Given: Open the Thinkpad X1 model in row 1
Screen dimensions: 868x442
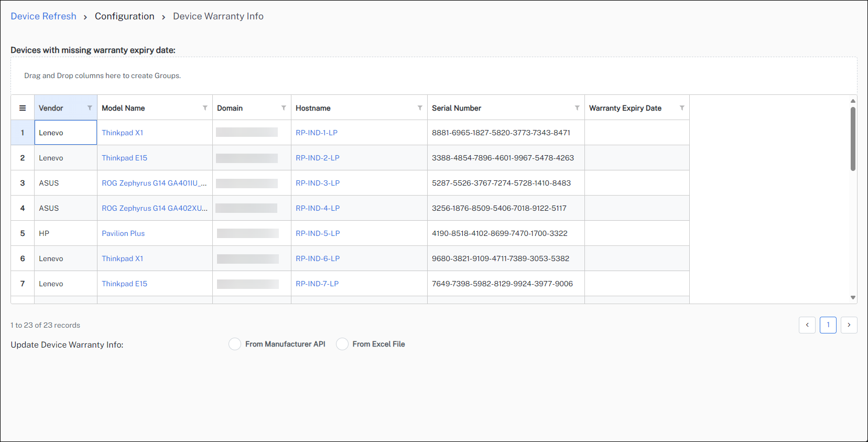Looking at the screenshot, I should pyautogui.click(x=122, y=133).
